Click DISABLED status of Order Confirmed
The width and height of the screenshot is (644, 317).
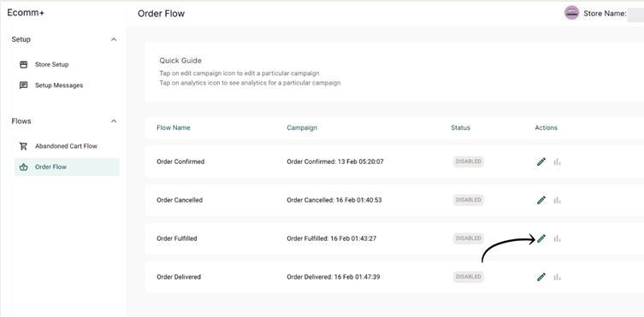[469, 161]
